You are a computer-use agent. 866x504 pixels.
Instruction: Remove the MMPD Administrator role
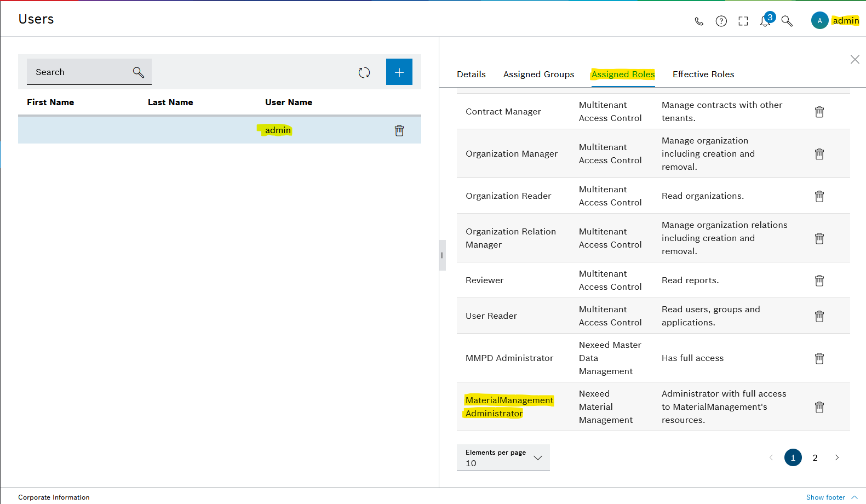819,358
